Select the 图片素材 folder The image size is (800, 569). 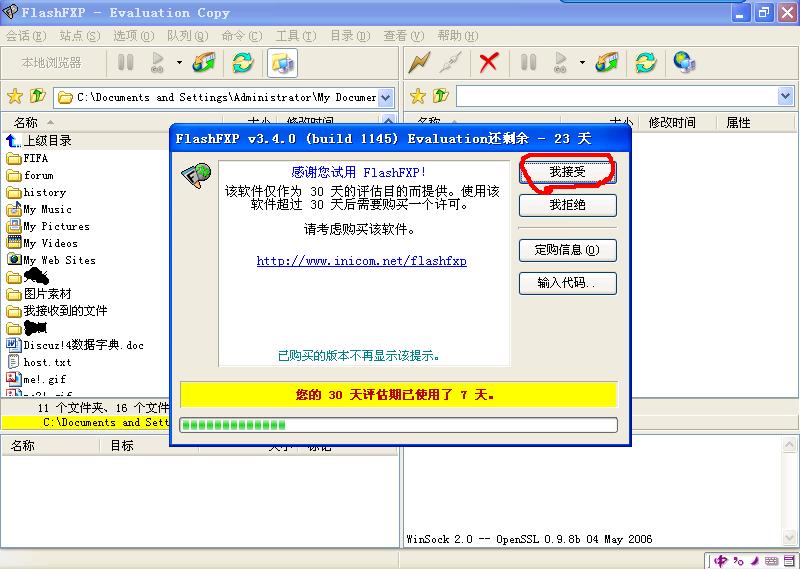point(39,294)
